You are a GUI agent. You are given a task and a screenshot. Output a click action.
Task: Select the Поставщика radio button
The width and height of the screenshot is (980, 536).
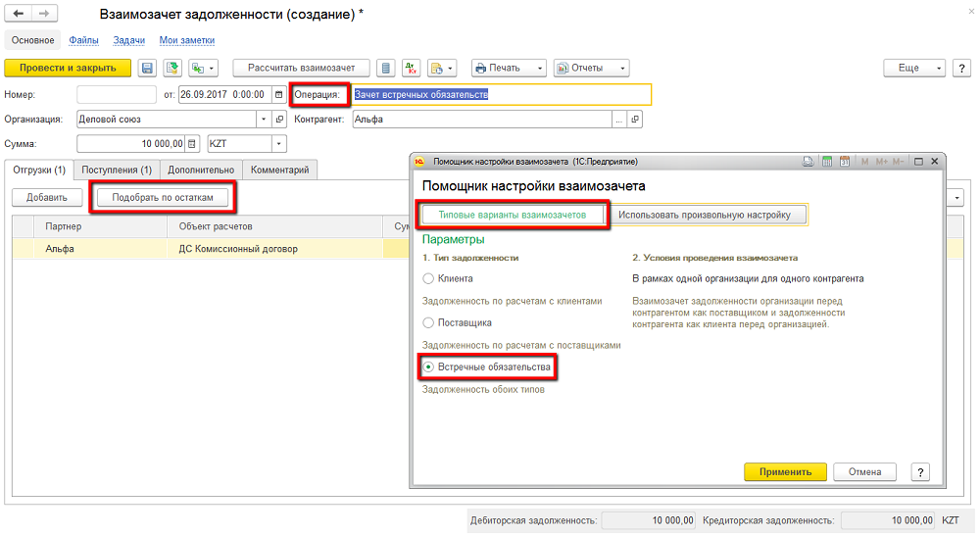coord(428,322)
